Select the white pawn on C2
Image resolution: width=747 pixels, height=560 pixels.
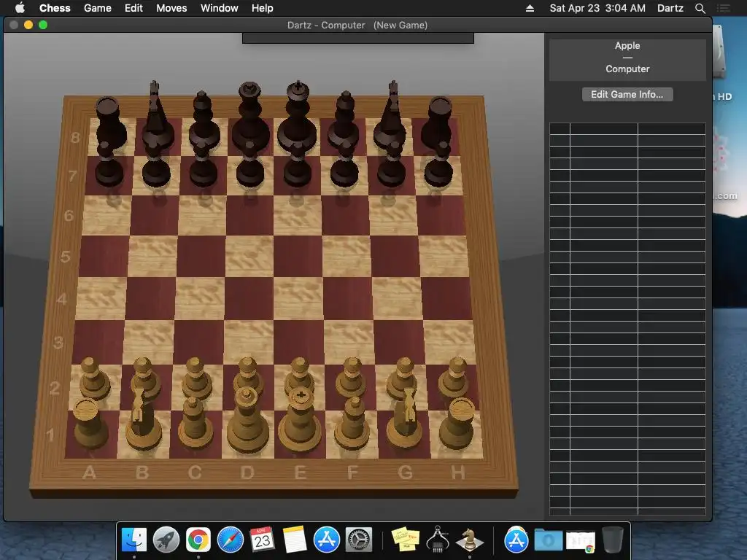[196, 378]
